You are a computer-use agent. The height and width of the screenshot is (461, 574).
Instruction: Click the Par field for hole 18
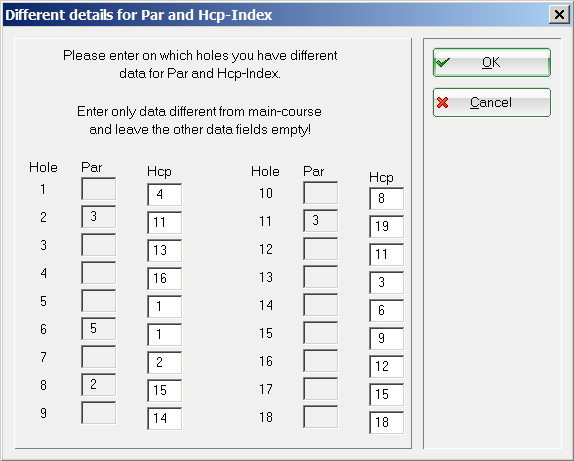point(320,417)
